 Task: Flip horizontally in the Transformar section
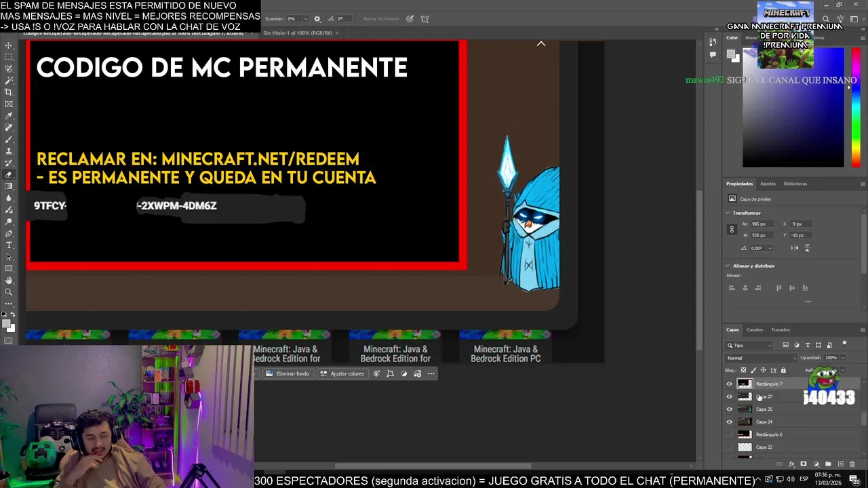[794, 247]
